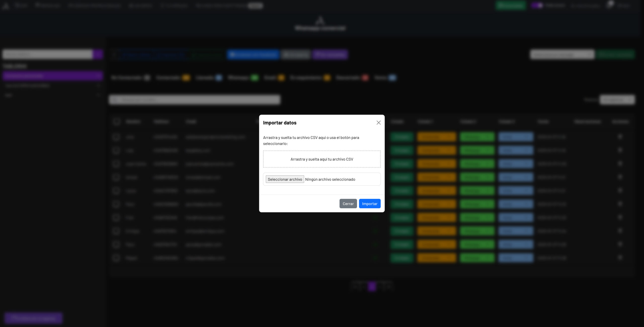Click the dashed CSV drop zone
The height and width of the screenshot is (327, 644).
(x=321, y=159)
